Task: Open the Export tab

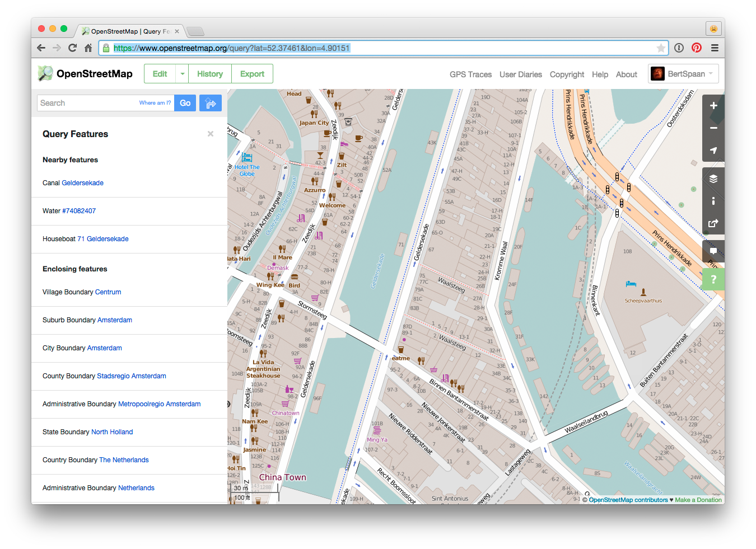Action: click(x=252, y=74)
